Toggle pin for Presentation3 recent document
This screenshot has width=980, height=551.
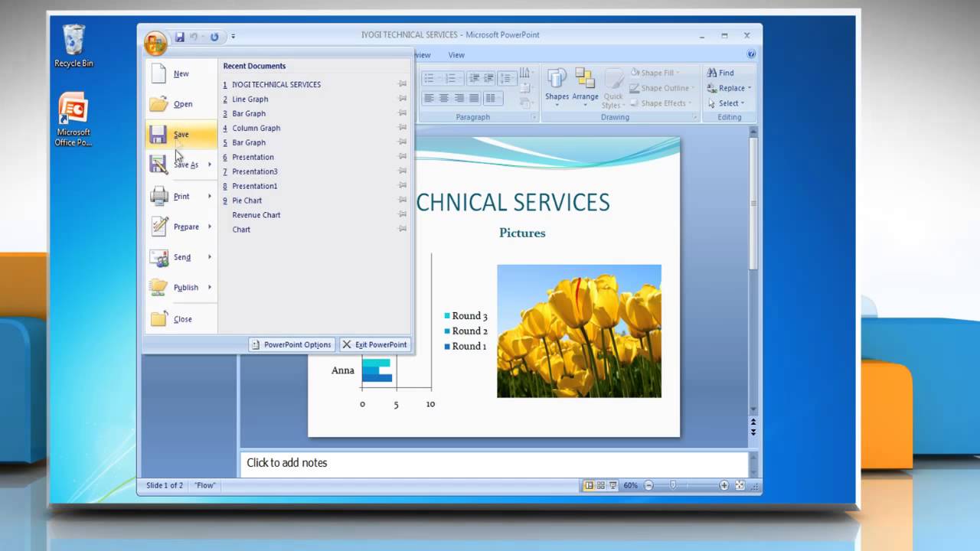tap(403, 171)
